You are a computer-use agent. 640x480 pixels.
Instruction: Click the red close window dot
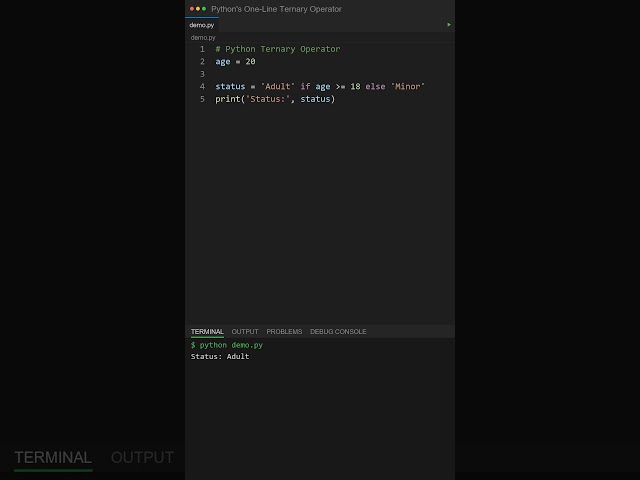click(x=192, y=9)
